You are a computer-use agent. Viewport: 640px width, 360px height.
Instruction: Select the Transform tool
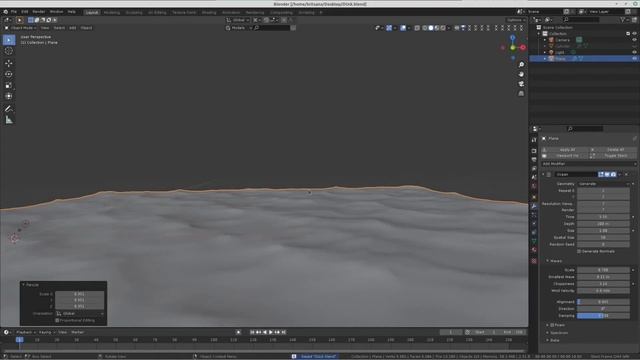point(9,96)
